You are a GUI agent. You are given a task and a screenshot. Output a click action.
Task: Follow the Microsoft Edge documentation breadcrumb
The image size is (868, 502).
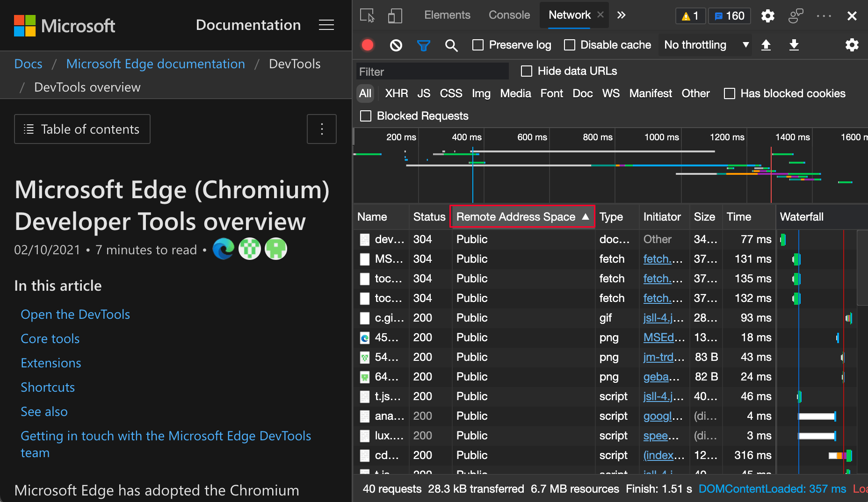[x=155, y=64]
